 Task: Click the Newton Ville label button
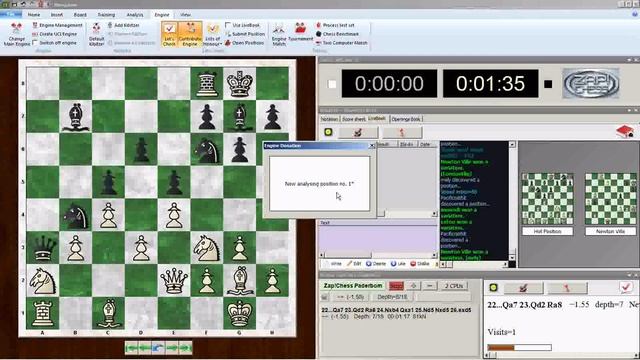(611, 231)
